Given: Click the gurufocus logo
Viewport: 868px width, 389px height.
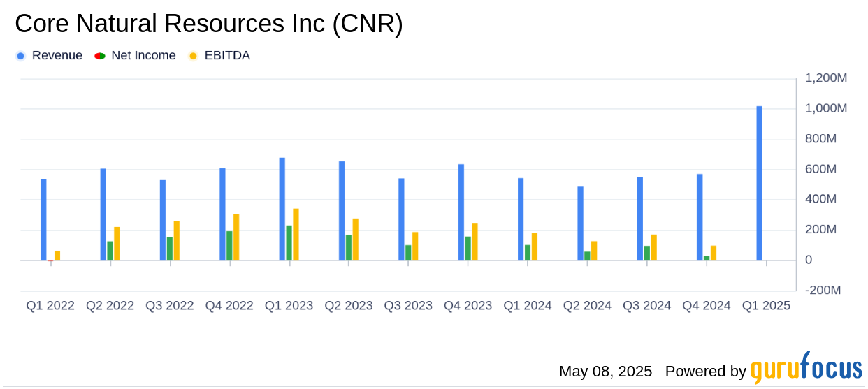Looking at the screenshot, I should (x=806, y=368).
